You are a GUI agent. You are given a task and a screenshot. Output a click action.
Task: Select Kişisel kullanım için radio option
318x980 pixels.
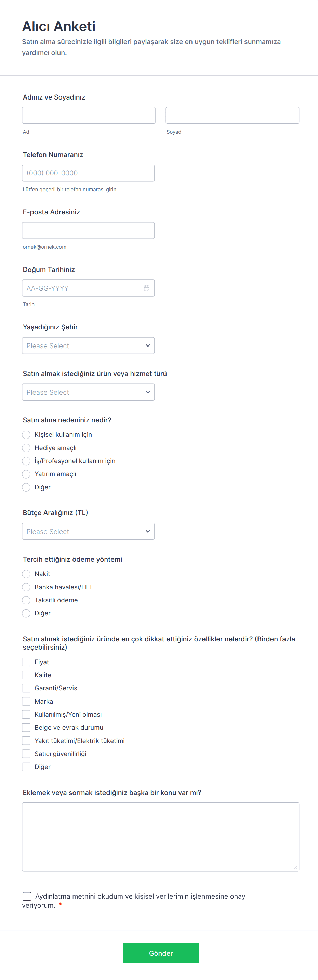(26, 434)
